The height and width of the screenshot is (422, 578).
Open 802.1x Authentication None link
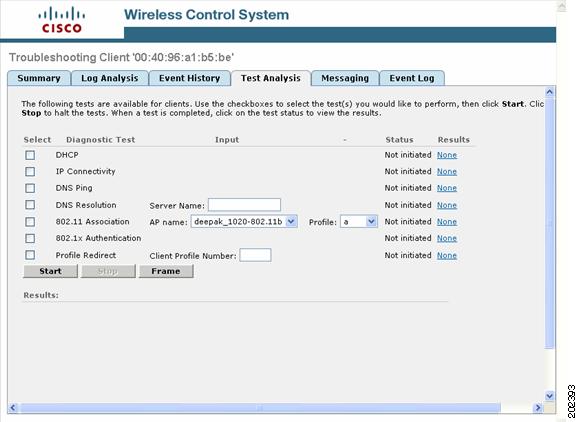447,238
